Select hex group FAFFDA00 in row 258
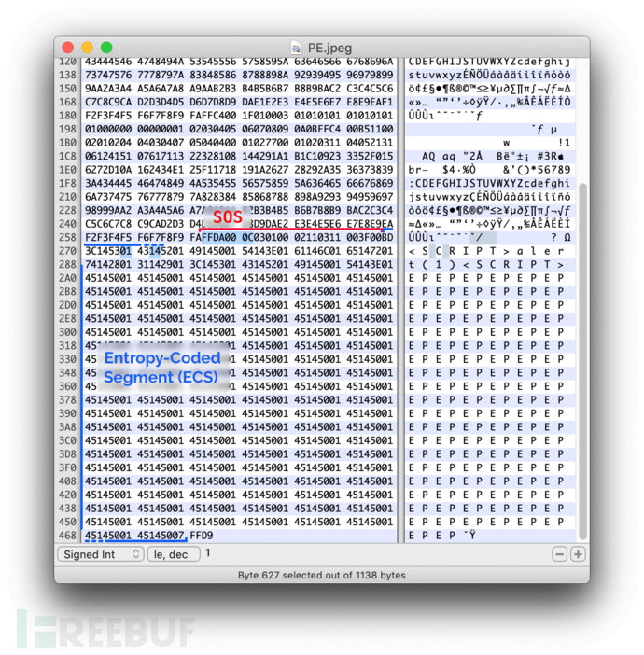644x655 pixels. pos(213,237)
